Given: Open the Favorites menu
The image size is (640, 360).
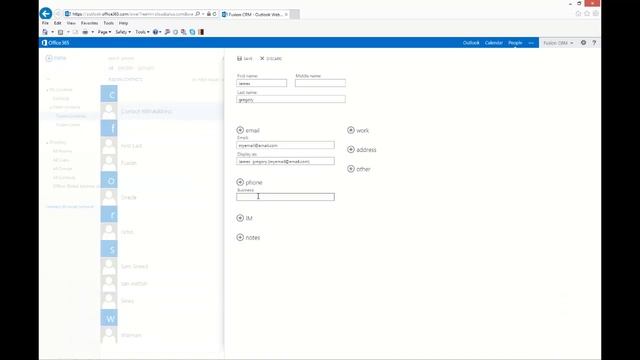Looking at the screenshot, I should click(x=89, y=23).
